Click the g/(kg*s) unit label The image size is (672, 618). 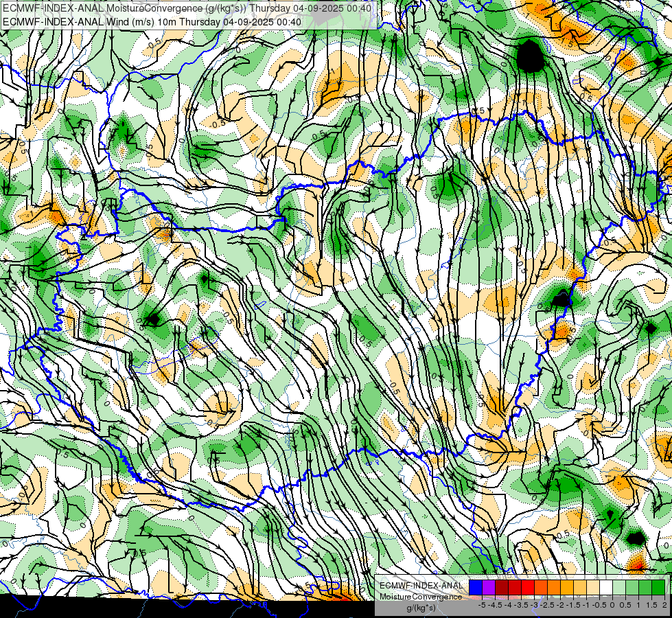point(421,608)
